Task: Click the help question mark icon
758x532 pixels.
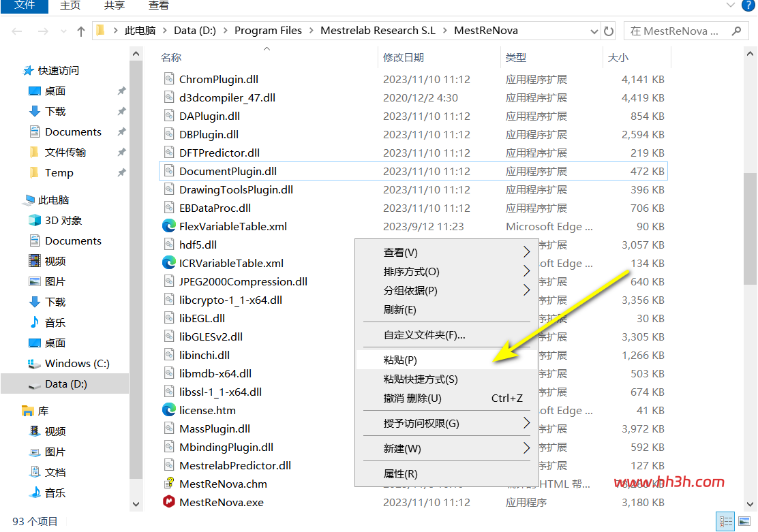Action: click(x=748, y=5)
